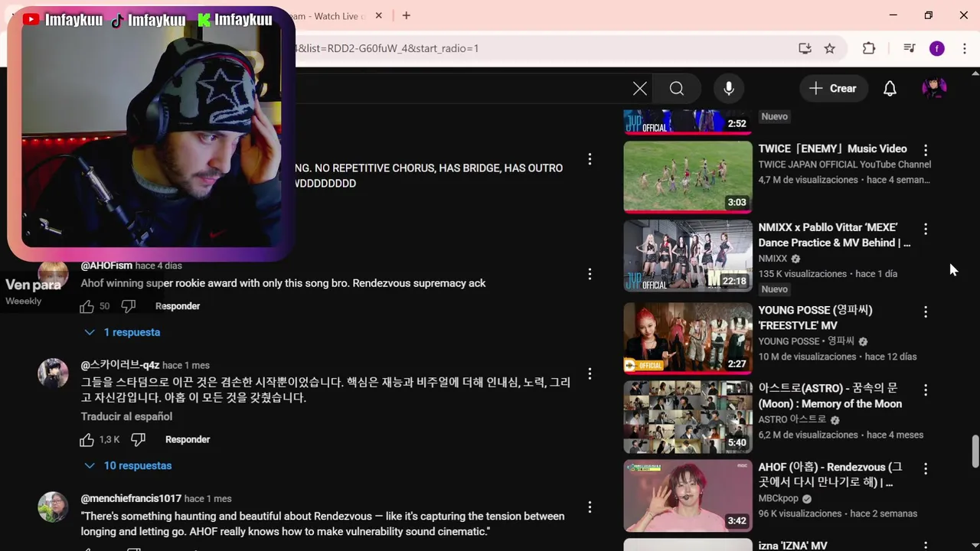
Task: Open @menchiefrancis1017 profile picture
Action: point(53,507)
